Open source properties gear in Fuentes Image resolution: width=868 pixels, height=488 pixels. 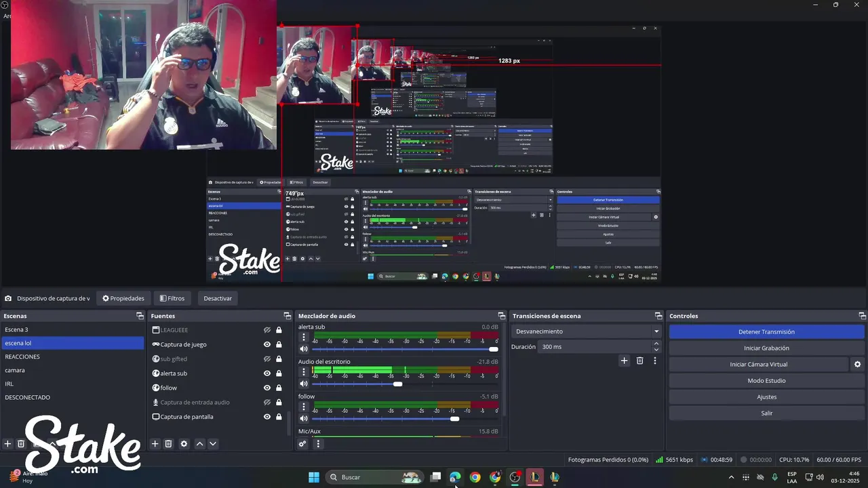(184, 444)
